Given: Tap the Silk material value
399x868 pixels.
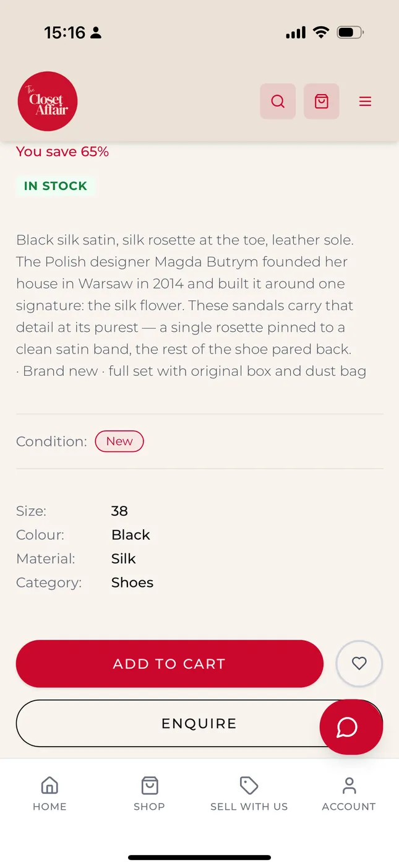Looking at the screenshot, I should [123, 558].
